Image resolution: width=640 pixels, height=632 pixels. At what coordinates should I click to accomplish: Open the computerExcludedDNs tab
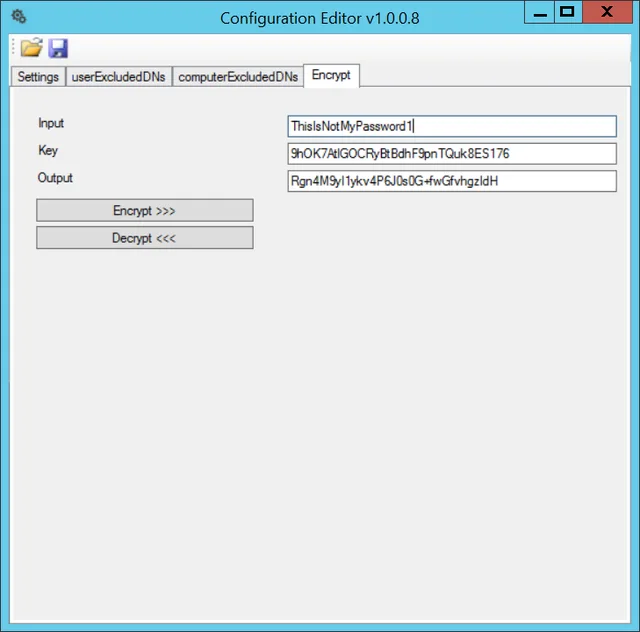pos(238,77)
